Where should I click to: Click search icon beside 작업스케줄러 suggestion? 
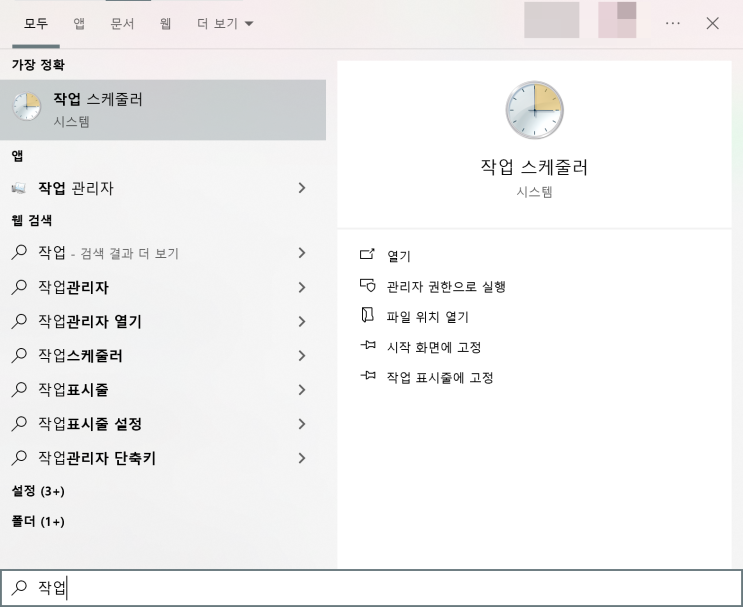(18, 355)
